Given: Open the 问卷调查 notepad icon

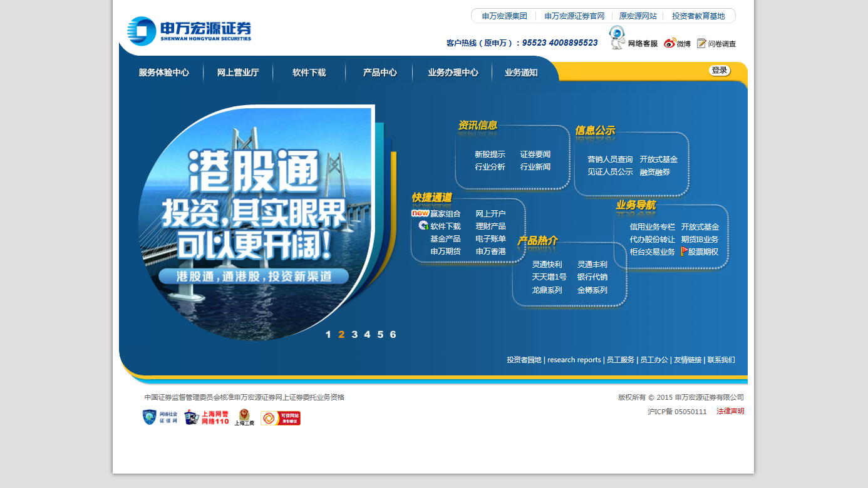Looking at the screenshot, I should coord(701,43).
